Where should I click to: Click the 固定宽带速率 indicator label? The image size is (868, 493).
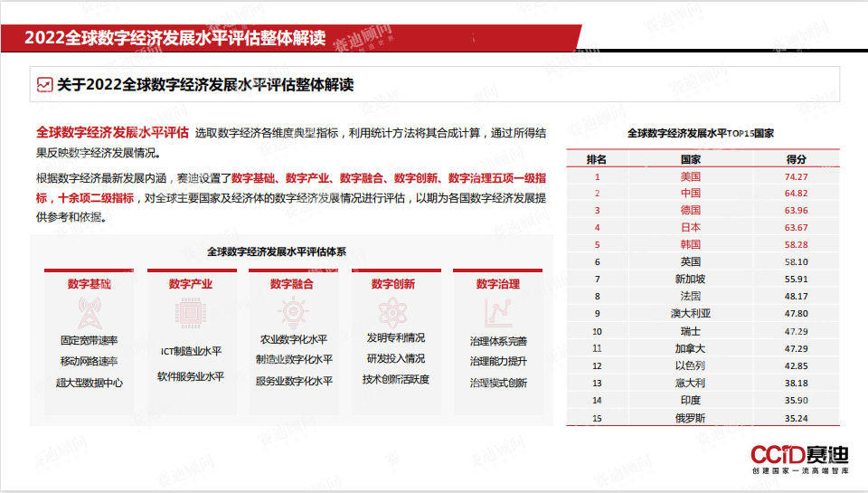coord(90,340)
